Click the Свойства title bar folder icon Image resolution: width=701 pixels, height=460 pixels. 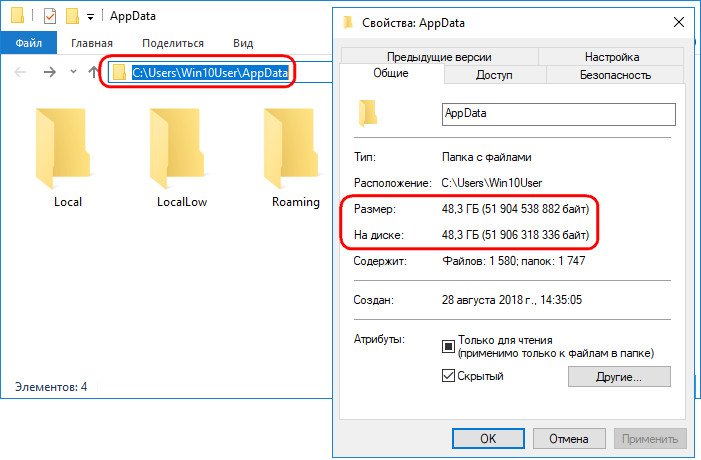(348, 22)
